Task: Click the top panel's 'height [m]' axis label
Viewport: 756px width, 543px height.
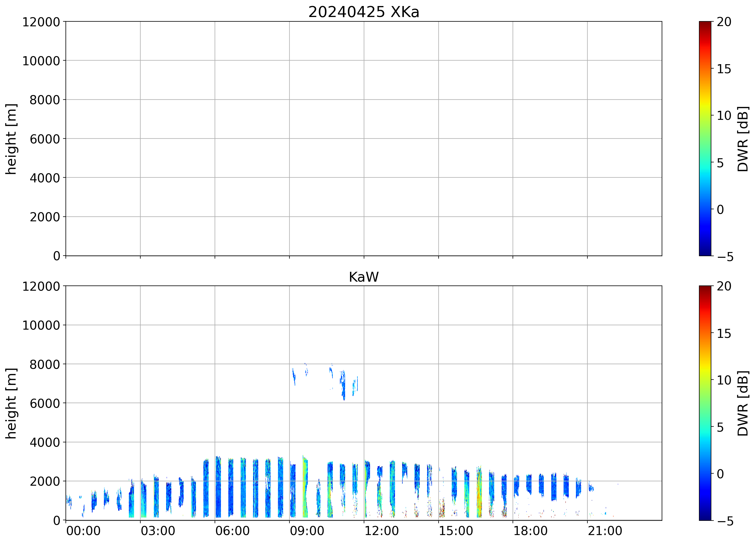Action: 11,139
